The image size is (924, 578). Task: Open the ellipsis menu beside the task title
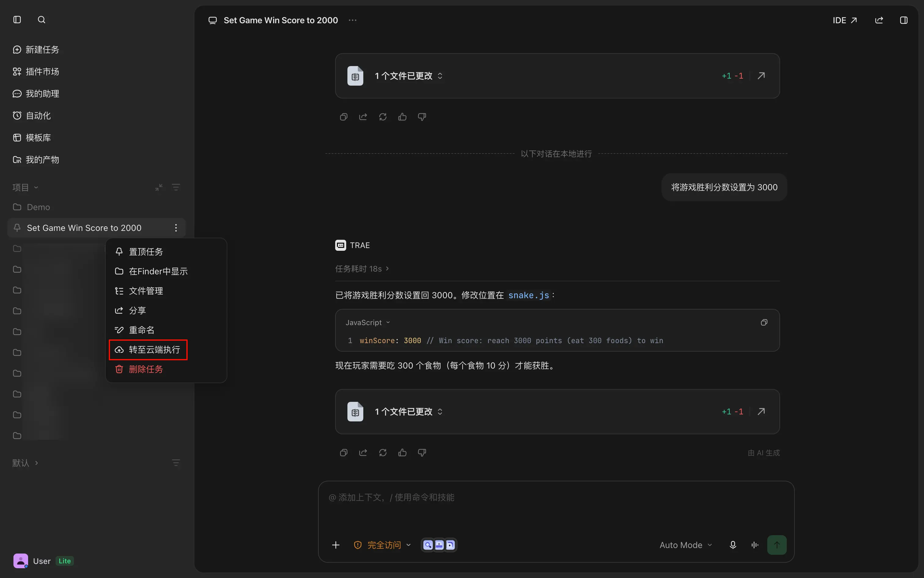point(352,20)
